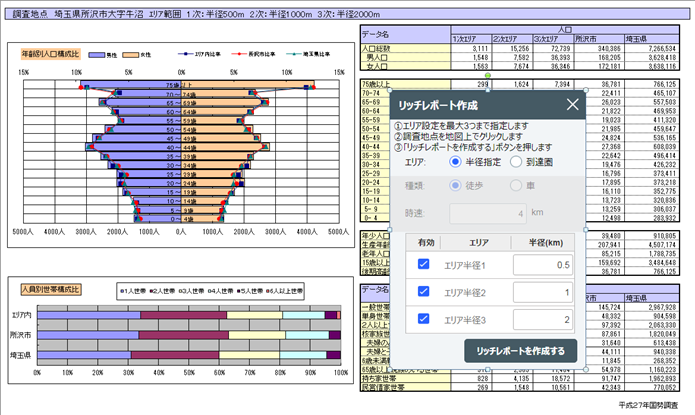This screenshot has height=415, width=695.
Task: Click the 7,266,534 population value
Action: [x=662, y=48]
